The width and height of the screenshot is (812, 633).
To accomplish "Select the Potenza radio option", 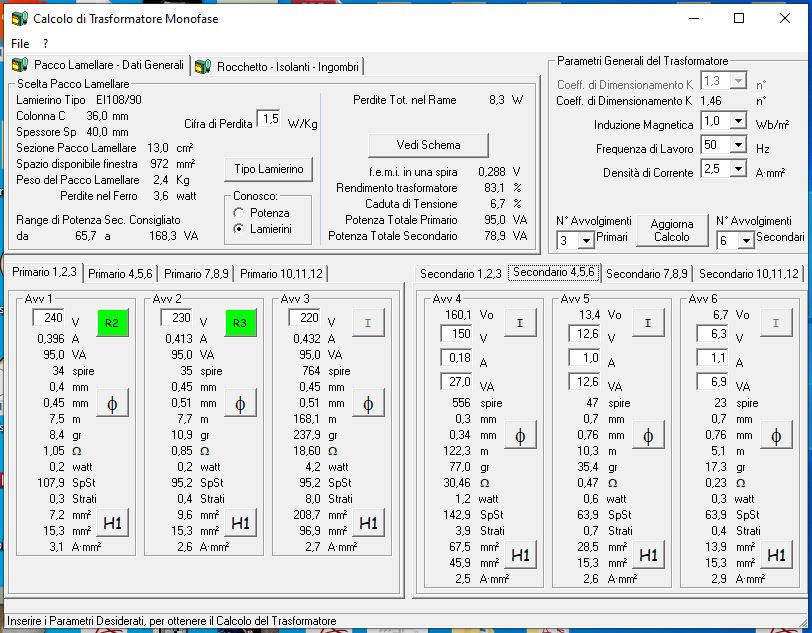I will [x=238, y=213].
